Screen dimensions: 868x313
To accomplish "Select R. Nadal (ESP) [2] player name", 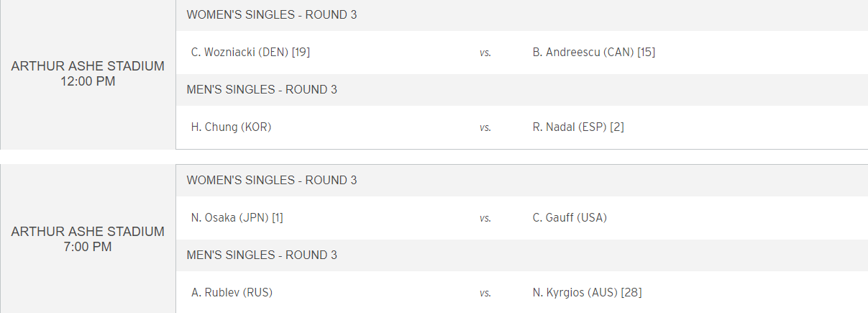I will point(578,127).
